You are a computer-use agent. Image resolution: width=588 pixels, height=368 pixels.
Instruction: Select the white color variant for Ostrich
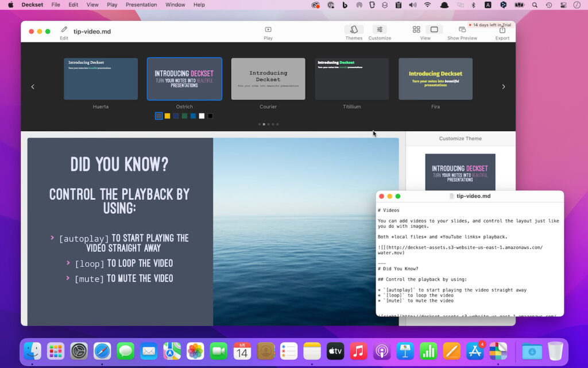pyautogui.click(x=201, y=116)
